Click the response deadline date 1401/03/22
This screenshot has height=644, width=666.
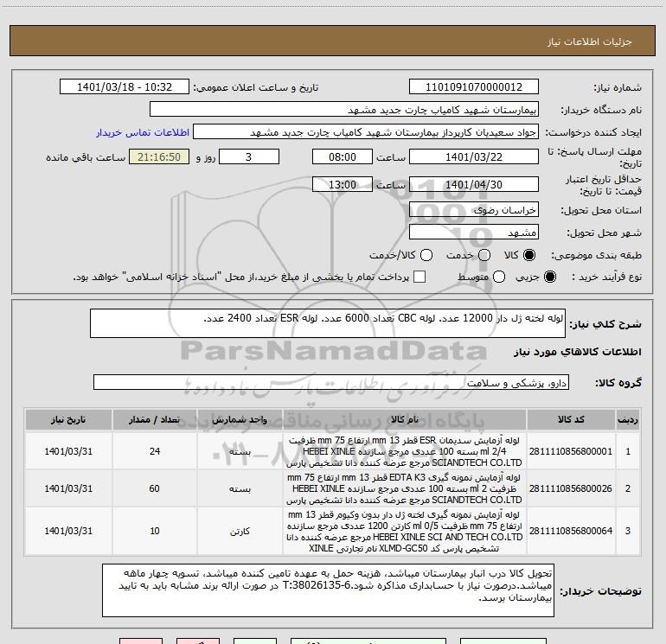pos(474,156)
